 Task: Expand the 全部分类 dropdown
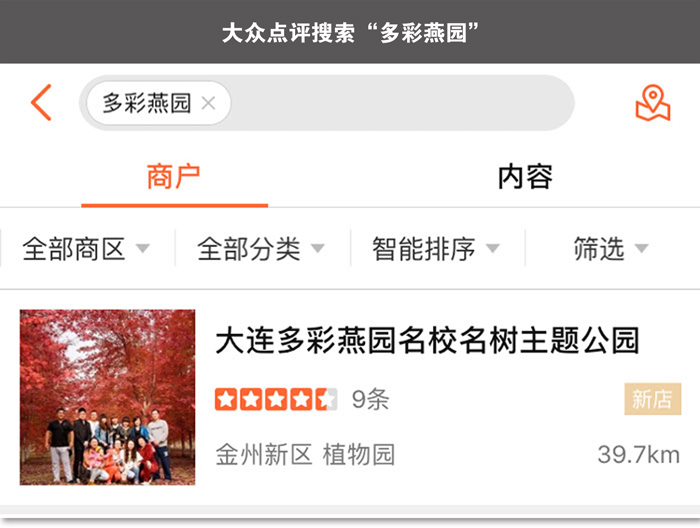click(262, 248)
